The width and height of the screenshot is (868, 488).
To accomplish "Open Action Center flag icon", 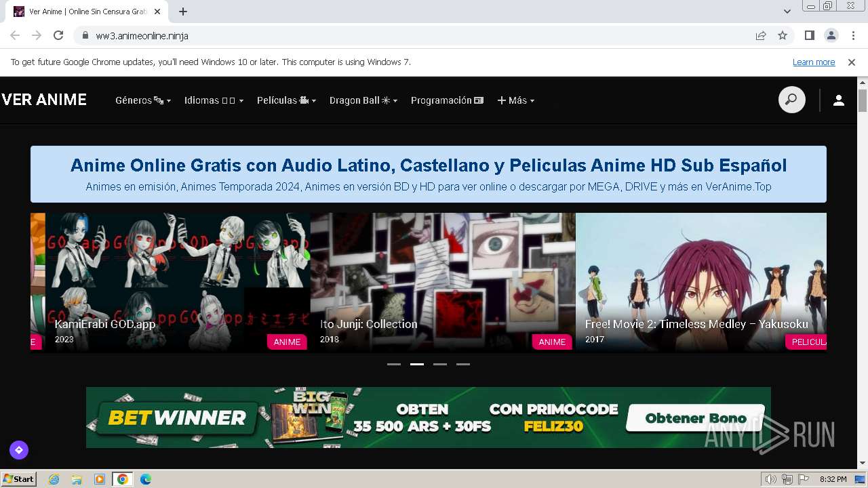I will click(x=803, y=479).
